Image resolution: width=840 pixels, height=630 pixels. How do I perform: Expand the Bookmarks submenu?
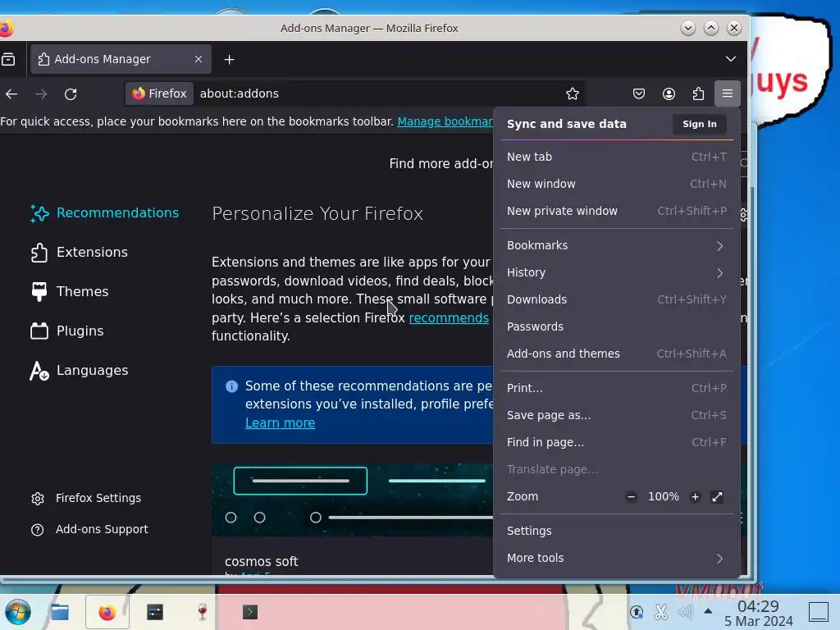point(617,245)
